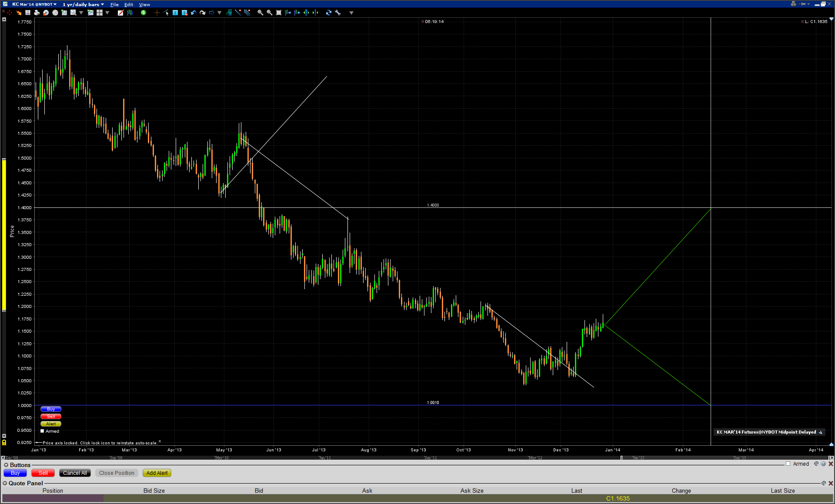Viewport: 835px width, 504px height.
Task: Click the gray clock icon in toolbar
Action: (x=55, y=13)
